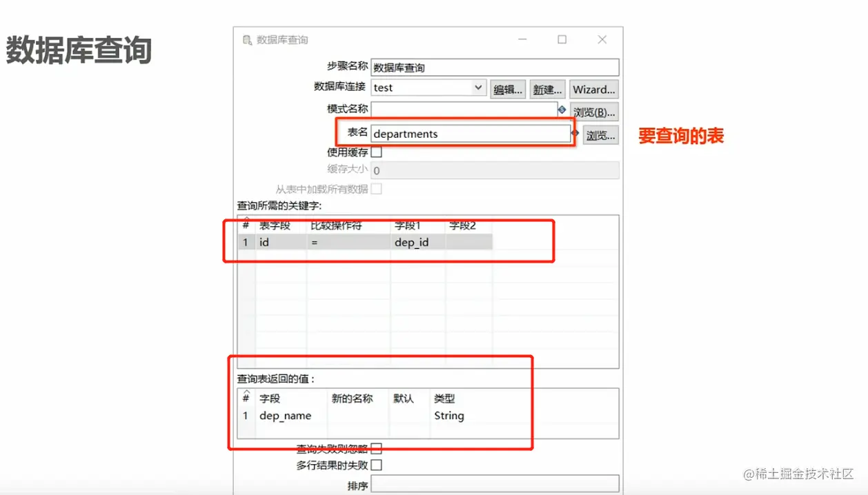Click the variable diamond icon beside 模式名称 field
Viewport: 868px width, 495px height.
562,110
